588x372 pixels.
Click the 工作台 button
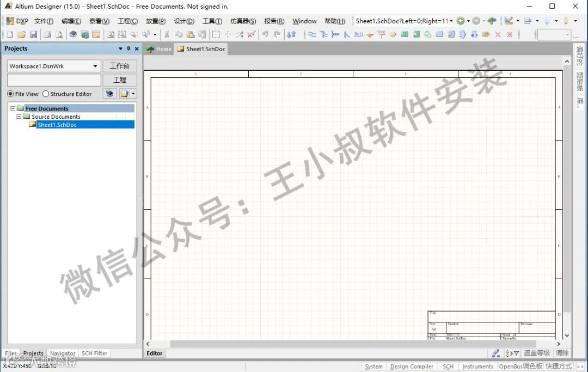point(120,66)
